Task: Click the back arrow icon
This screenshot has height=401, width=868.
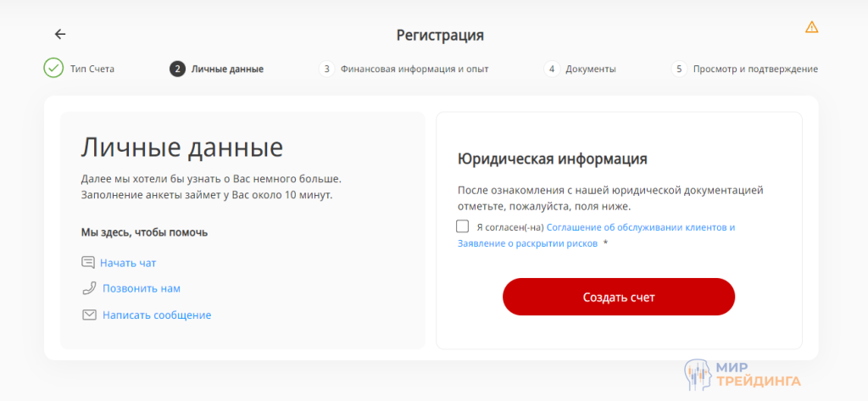Action: [x=60, y=34]
